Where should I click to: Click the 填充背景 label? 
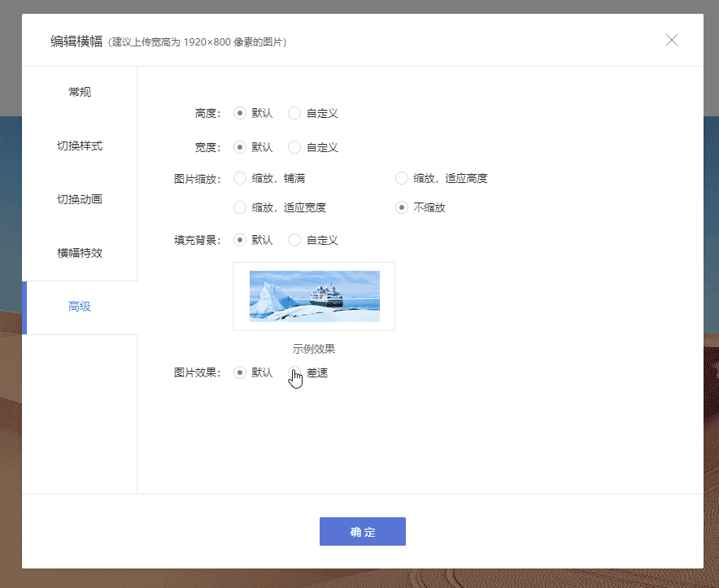[197, 241]
